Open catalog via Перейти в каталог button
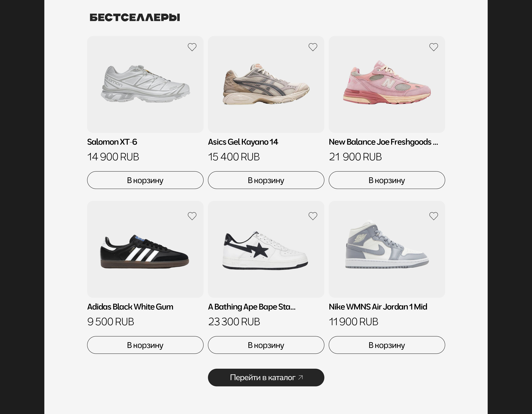Screen dimensions: 532x414 (266, 377)
